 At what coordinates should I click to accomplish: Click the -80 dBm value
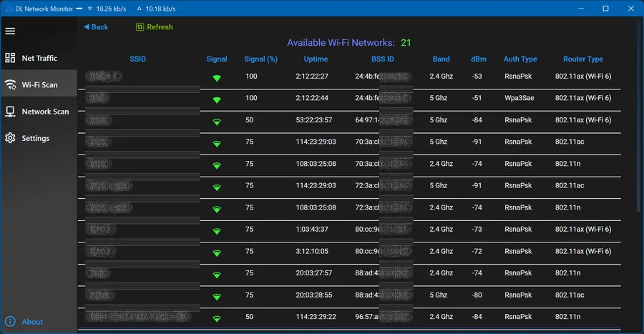(x=477, y=295)
